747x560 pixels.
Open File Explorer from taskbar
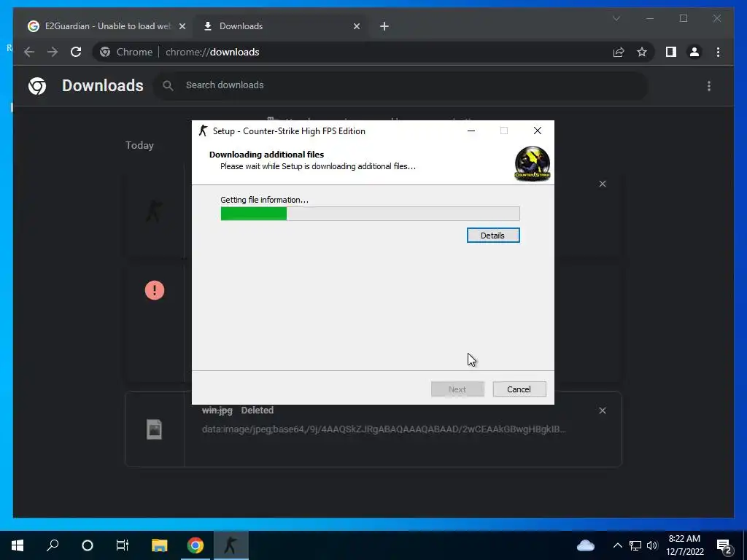coord(159,545)
